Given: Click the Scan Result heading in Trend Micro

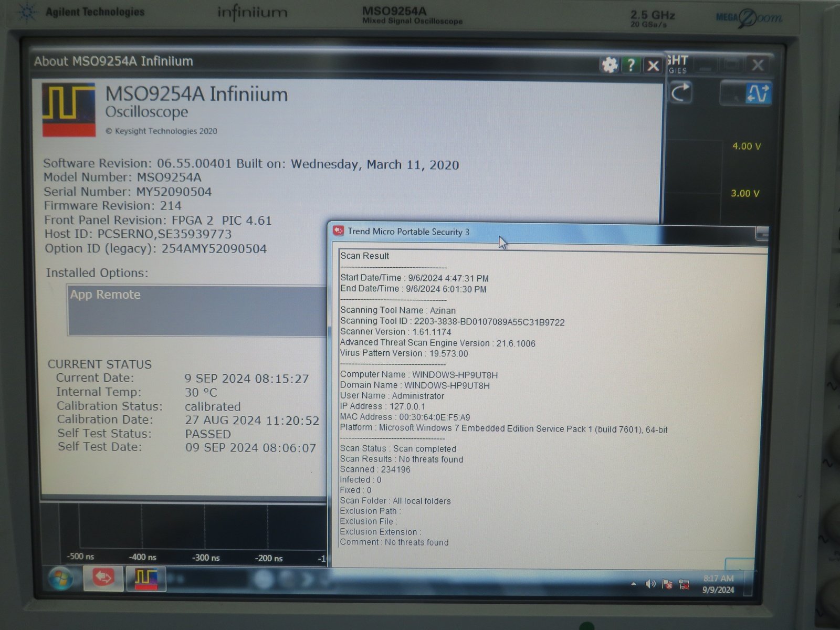Looking at the screenshot, I should [x=364, y=256].
